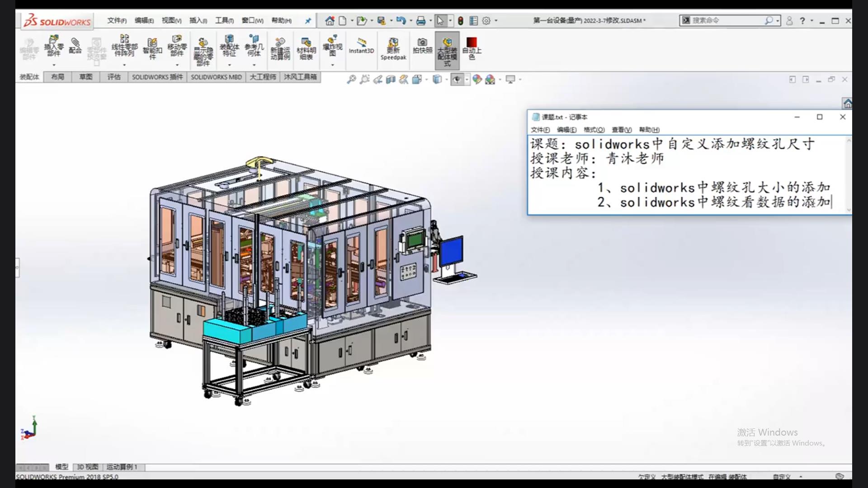Open Linear Component Pattern (线性零部件阵列)
This screenshot has height=488, width=868.
point(124,46)
